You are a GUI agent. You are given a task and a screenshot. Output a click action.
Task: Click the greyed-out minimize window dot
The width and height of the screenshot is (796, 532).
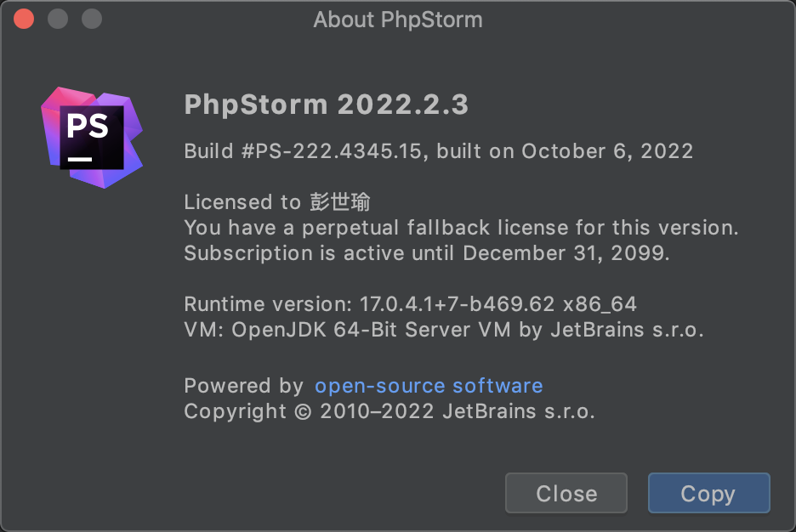pyautogui.click(x=57, y=20)
